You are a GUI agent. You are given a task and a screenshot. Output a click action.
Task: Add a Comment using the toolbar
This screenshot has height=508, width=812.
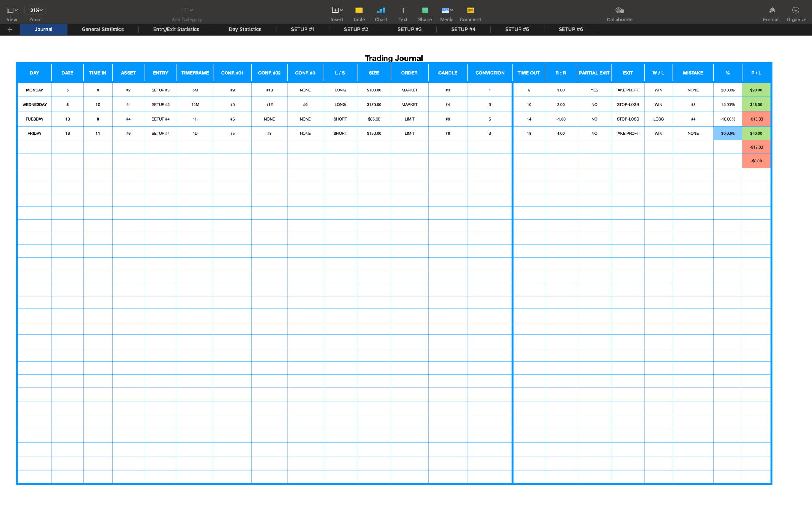click(x=470, y=11)
